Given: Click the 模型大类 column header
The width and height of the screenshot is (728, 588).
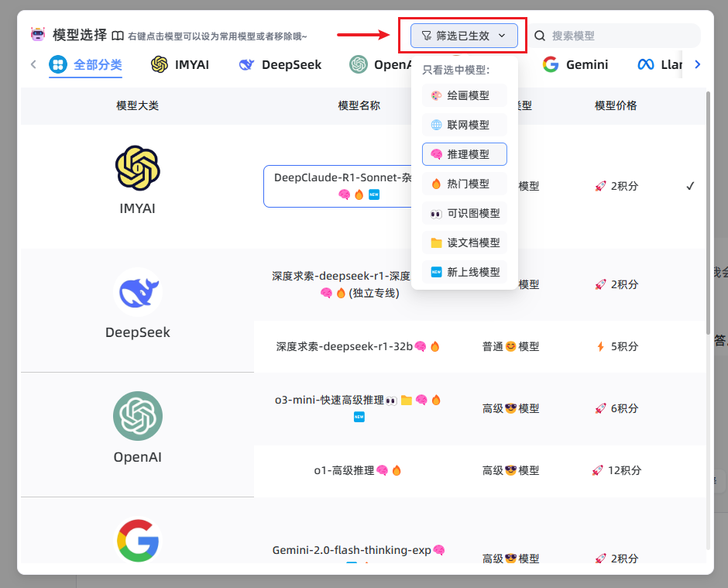Looking at the screenshot, I should pos(137,105).
